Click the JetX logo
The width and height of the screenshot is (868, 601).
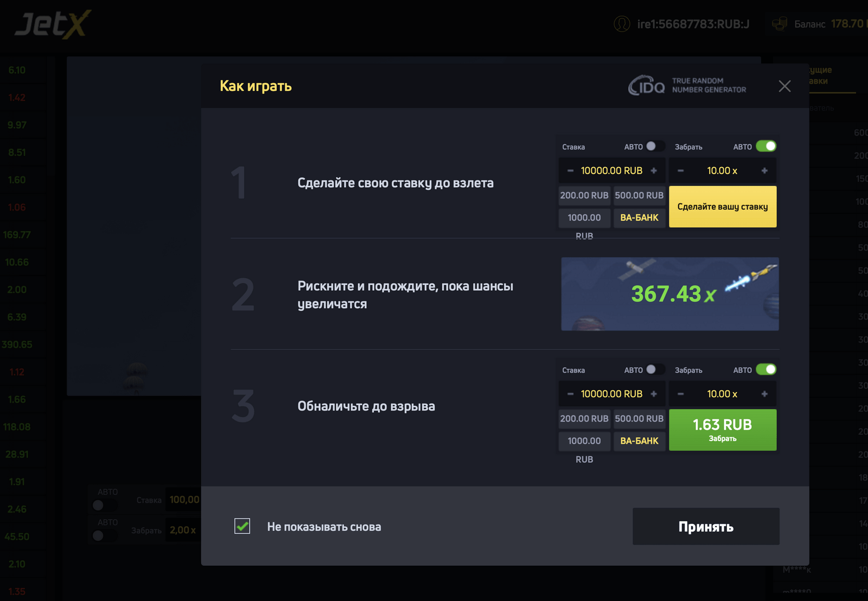click(x=53, y=24)
